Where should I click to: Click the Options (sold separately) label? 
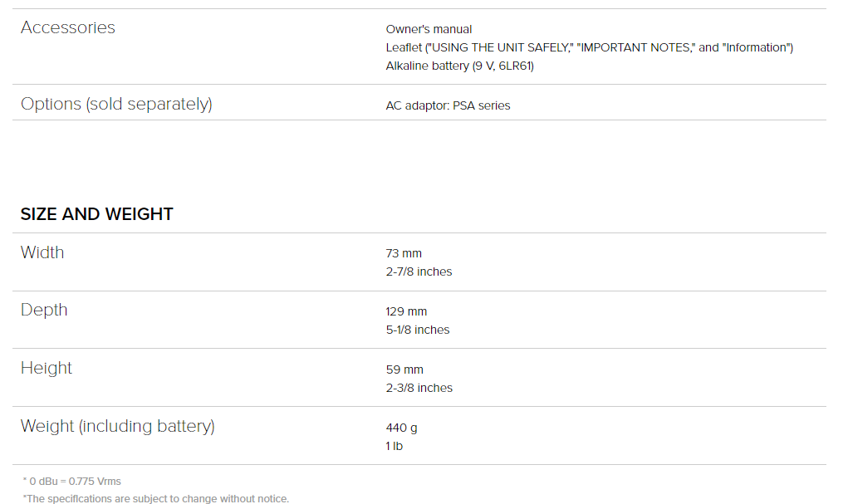[116, 104]
